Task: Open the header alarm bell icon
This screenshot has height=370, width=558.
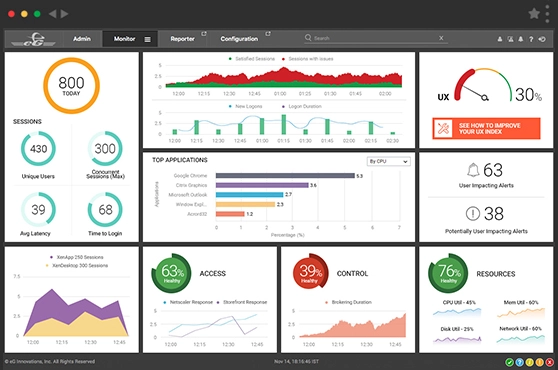Action: click(521, 39)
